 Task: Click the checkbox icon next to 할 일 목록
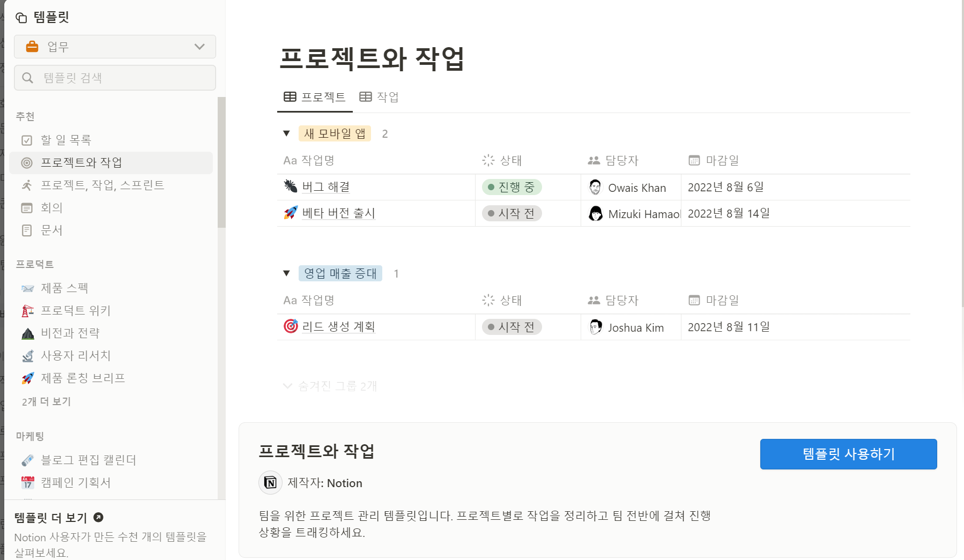point(27,140)
